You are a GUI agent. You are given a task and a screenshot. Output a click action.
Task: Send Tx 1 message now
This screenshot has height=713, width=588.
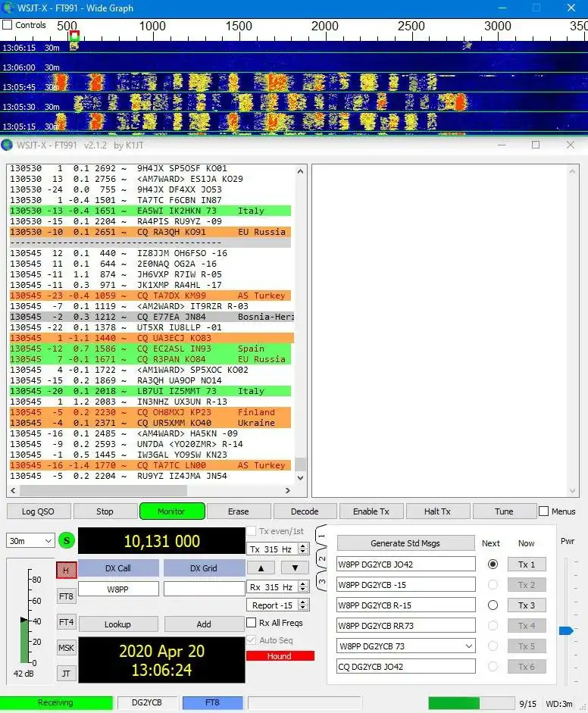pos(527,564)
